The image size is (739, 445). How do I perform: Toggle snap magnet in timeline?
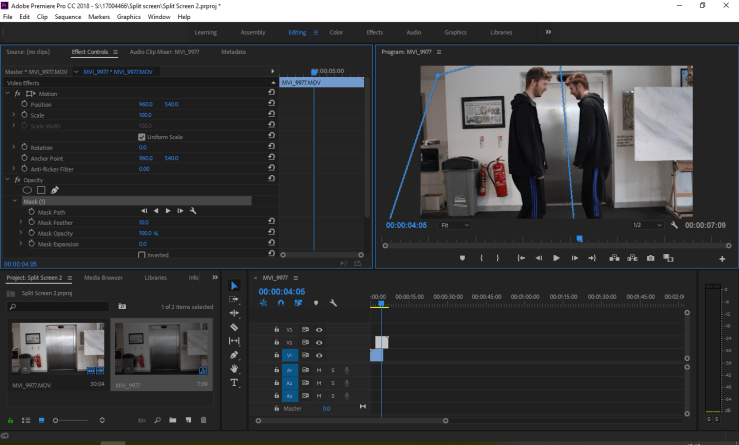coord(281,303)
